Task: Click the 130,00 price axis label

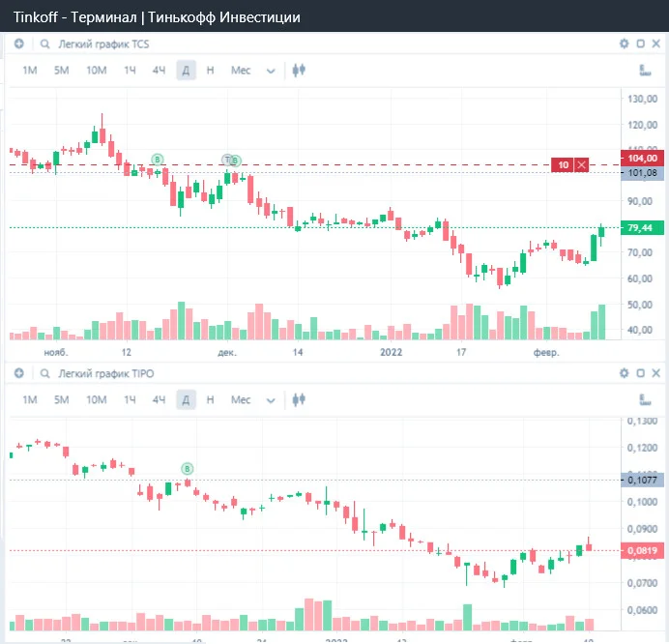Action: click(642, 99)
